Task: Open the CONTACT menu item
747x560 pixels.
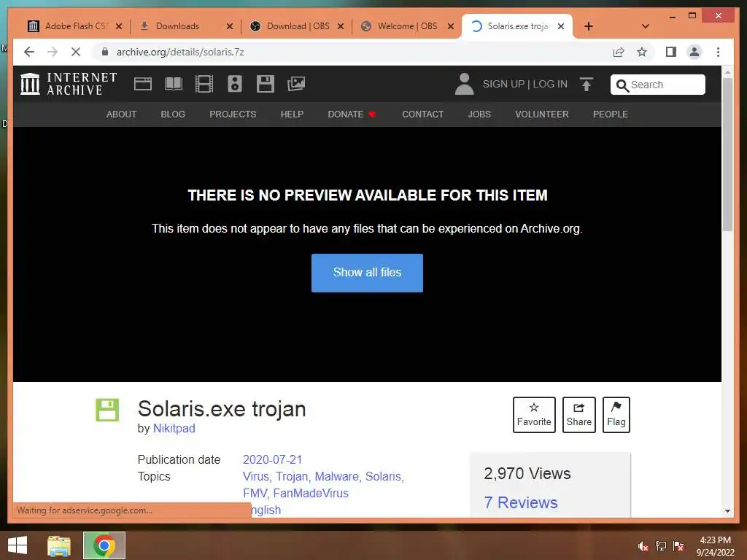Action: pos(422,114)
